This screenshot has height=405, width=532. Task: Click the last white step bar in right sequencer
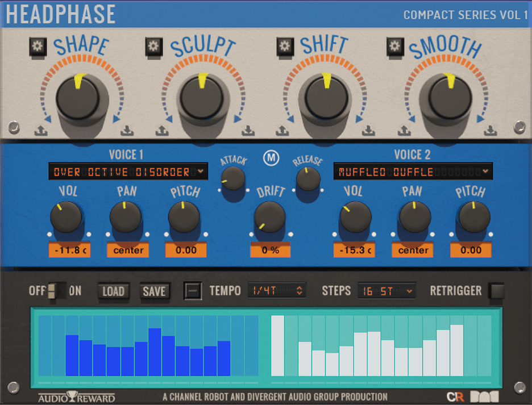click(x=456, y=350)
